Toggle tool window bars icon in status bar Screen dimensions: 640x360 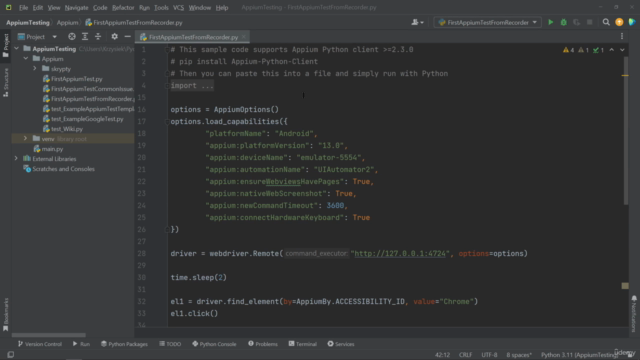11,355
